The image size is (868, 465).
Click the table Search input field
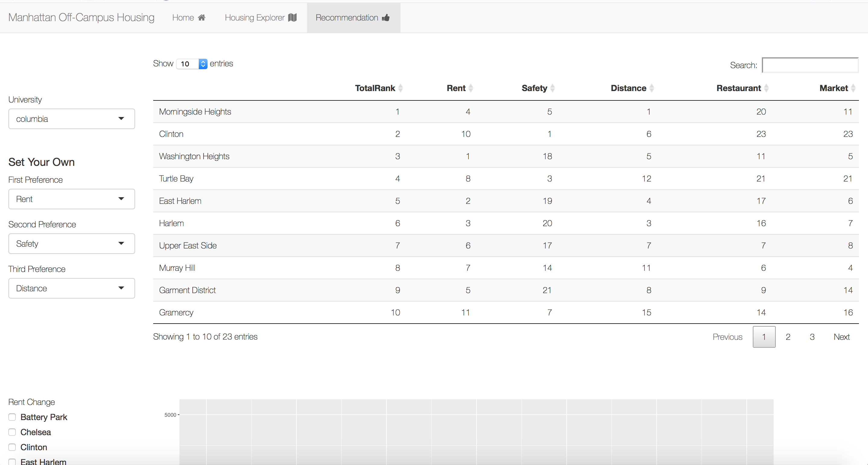pyautogui.click(x=810, y=65)
